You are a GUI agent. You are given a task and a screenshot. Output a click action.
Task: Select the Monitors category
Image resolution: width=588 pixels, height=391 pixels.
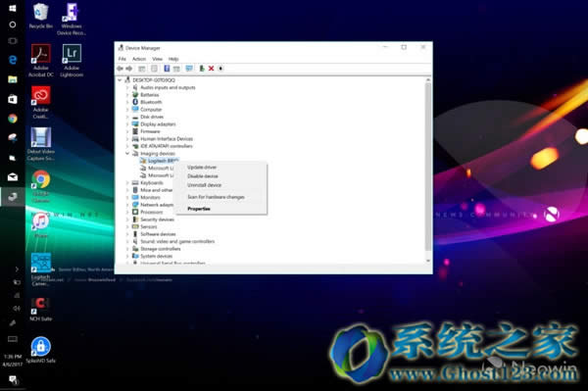pyautogui.click(x=150, y=197)
